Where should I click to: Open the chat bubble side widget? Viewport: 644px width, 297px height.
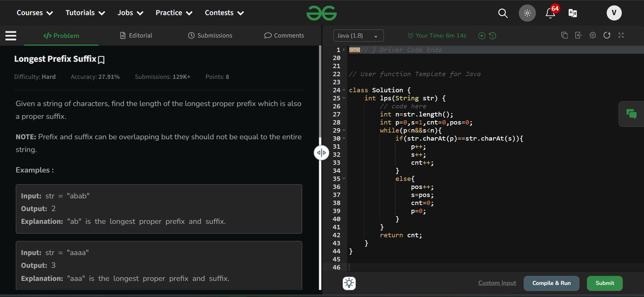631,113
